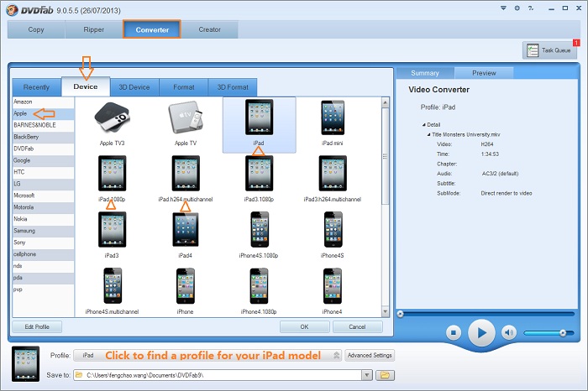This screenshot has width=588, height=391.
Task: Select Samsung in the brand list
Action: pos(44,231)
